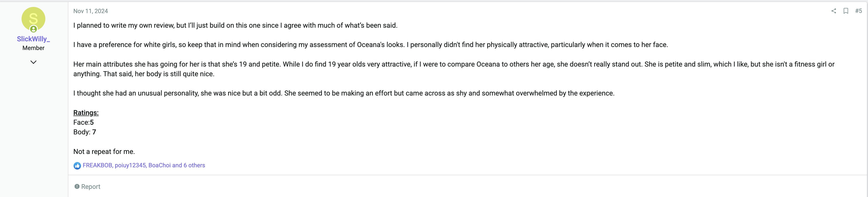
Task: Click the Member title under username
Action: click(x=33, y=48)
